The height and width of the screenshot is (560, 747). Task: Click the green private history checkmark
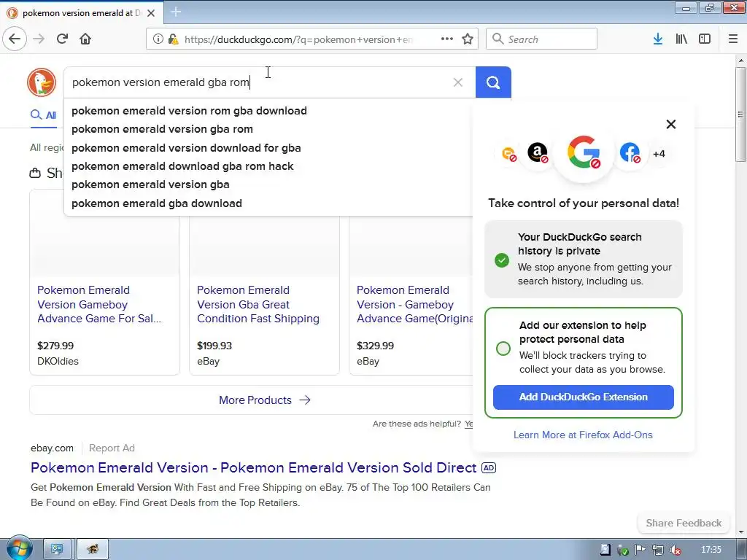[502, 260]
